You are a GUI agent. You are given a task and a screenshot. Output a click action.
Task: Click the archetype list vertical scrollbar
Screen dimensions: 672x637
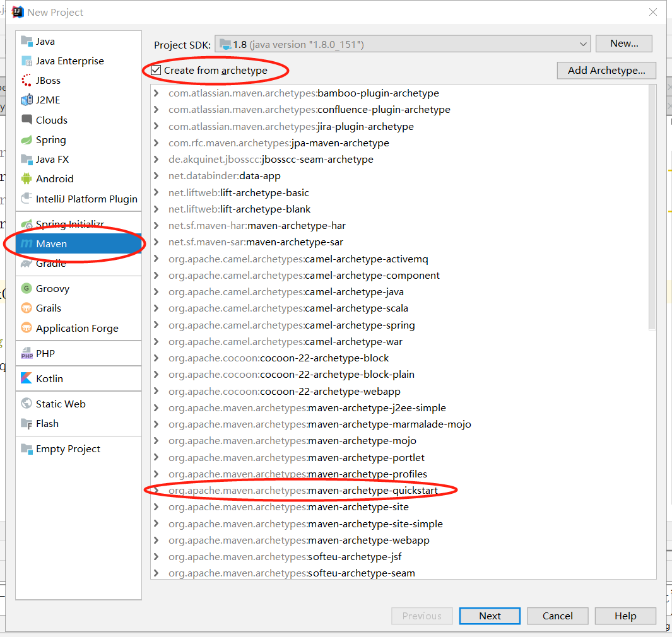point(652,207)
